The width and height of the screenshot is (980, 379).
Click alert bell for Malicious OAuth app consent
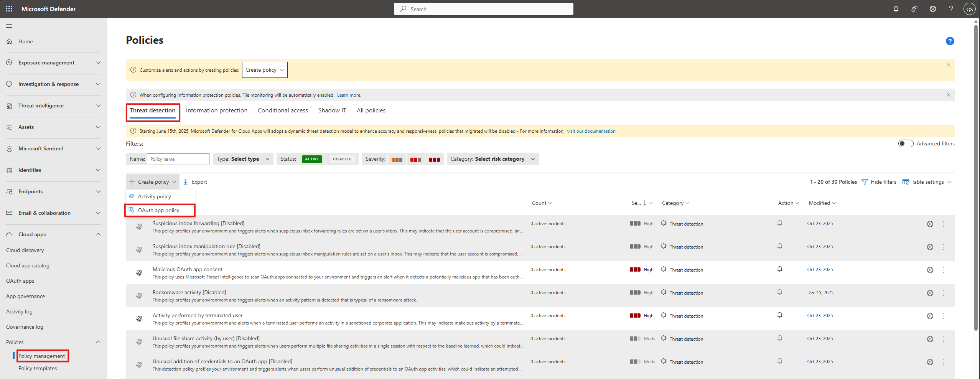coord(779,269)
